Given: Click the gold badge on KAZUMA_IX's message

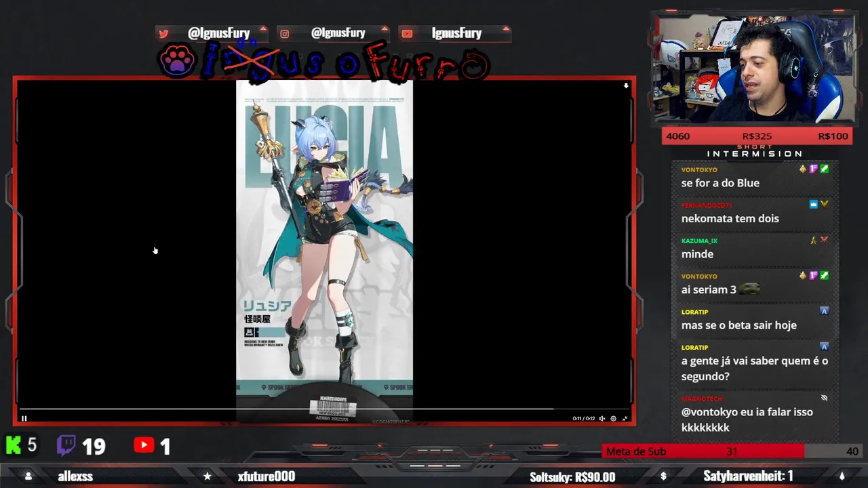Looking at the screenshot, I should tap(814, 239).
